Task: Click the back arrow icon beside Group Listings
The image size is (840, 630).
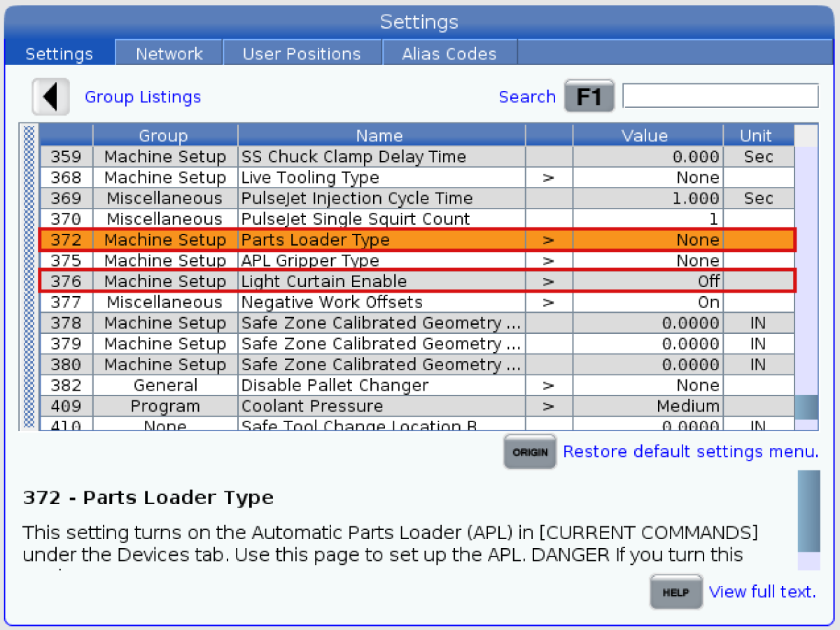Action: tap(50, 97)
